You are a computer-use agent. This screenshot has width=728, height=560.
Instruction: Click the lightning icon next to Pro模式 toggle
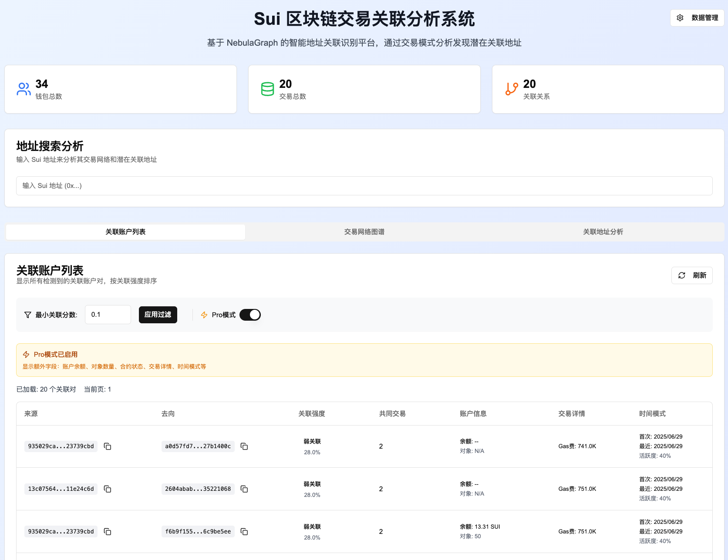(204, 315)
